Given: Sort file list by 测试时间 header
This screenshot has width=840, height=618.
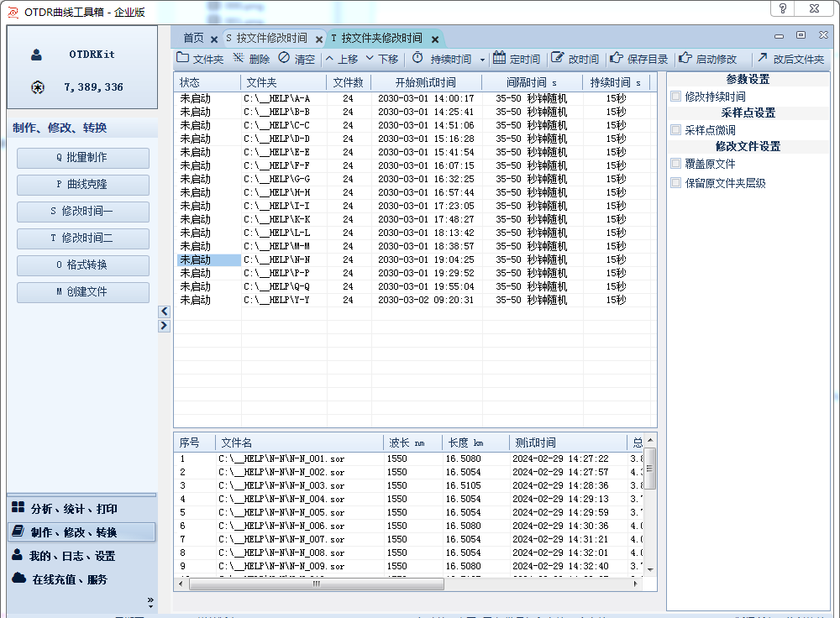Looking at the screenshot, I should (x=568, y=443).
